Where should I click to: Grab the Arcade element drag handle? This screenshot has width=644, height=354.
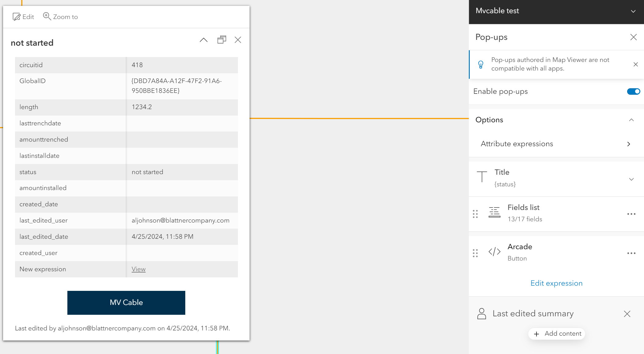click(x=475, y=253)
